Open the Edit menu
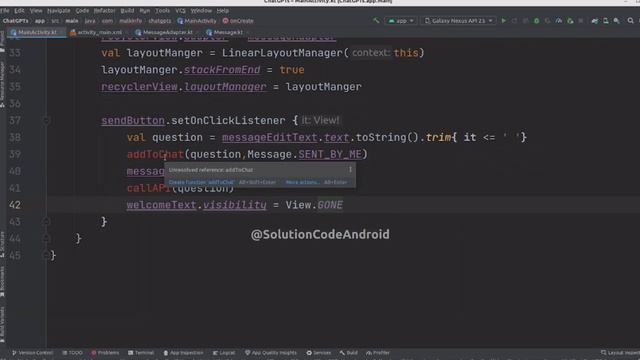 click(19, 11)
